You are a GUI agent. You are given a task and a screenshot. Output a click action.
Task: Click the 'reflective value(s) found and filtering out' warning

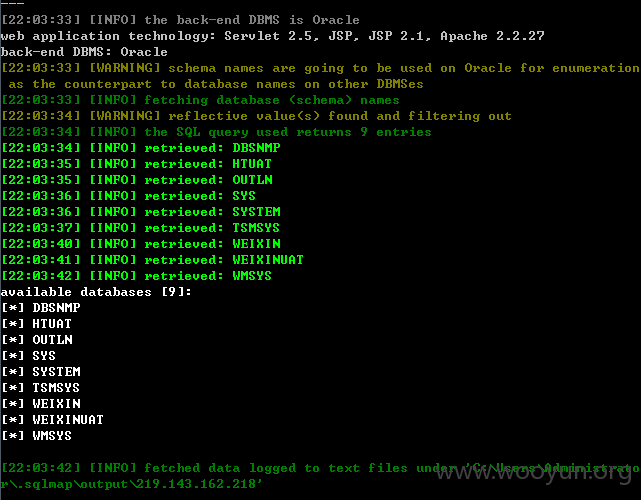(256, 116)
